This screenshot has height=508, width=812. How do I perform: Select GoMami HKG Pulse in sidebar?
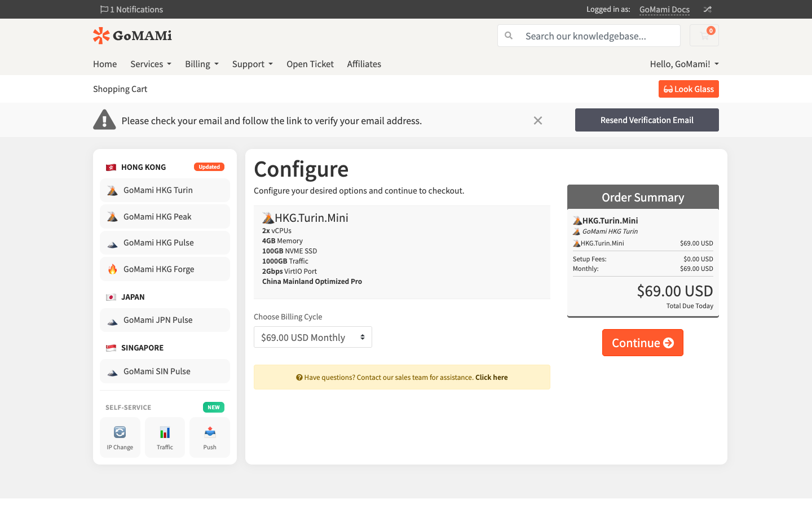(165, 243)
